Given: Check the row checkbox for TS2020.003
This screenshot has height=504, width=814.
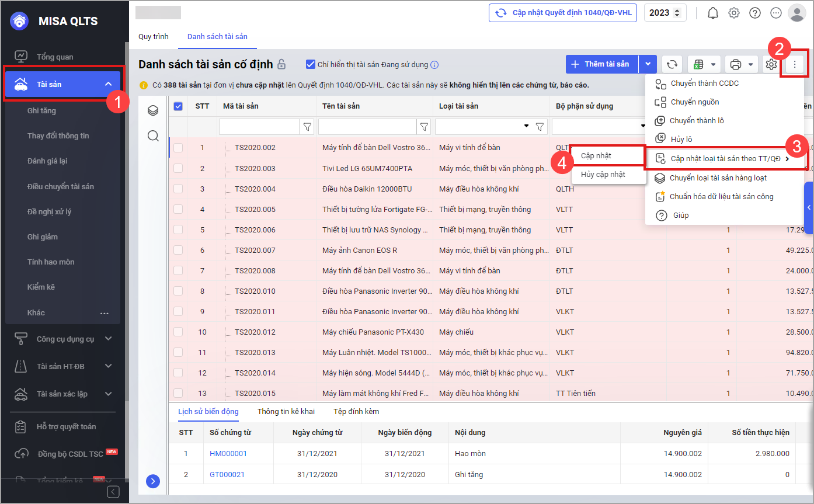Looking at the screenshot, I should (x=178, y=169).
